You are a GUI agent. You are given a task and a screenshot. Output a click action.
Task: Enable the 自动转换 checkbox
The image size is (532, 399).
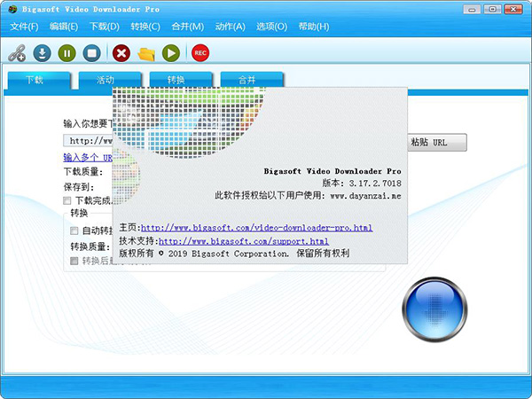[x=74, y=231]
